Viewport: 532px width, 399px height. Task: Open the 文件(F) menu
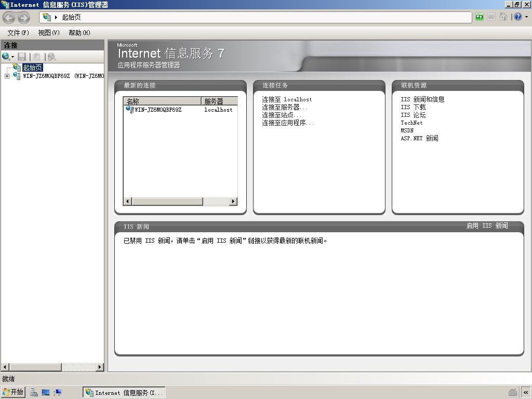[18, 33]
